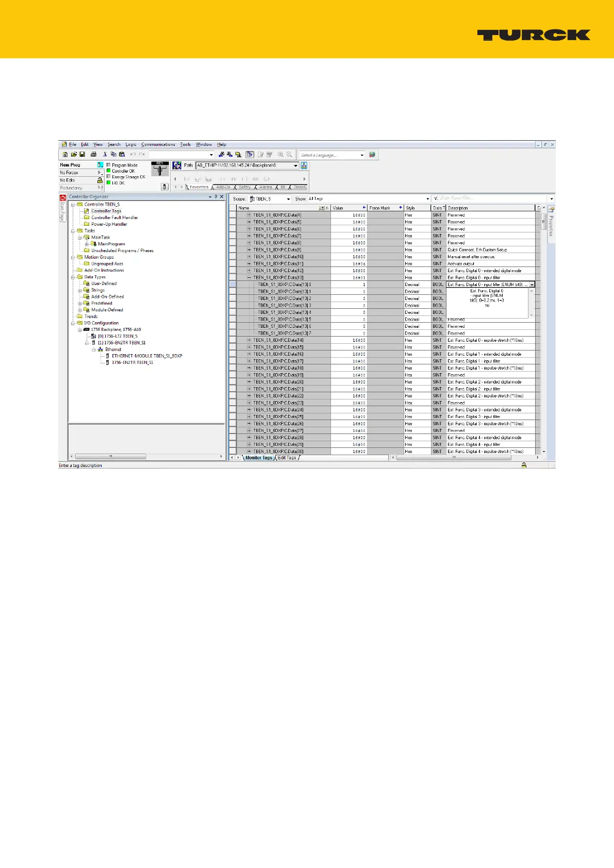Screen dimensions: 614x868
Task: Click the funnel filter icon by name filter
Action: coord(436,198)
